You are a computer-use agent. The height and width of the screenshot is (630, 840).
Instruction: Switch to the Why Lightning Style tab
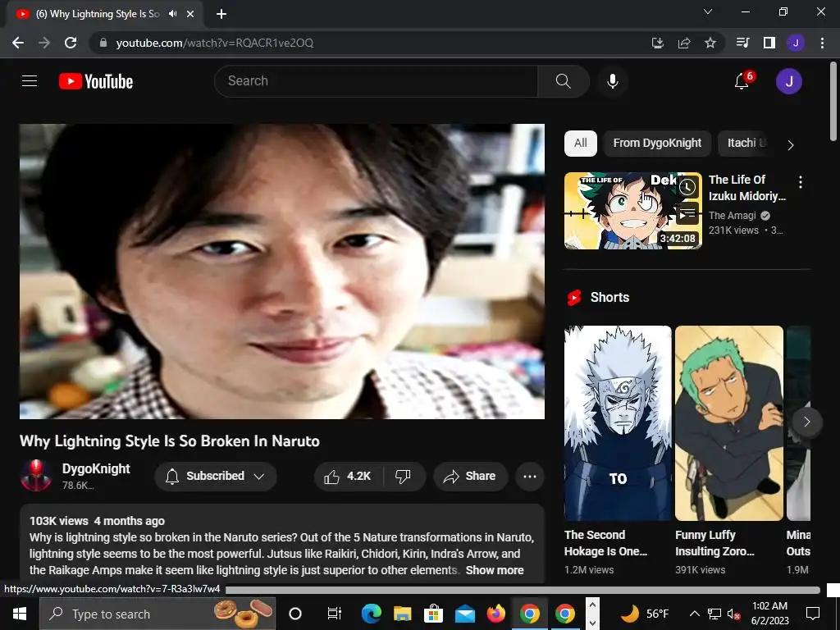(97, 14)
